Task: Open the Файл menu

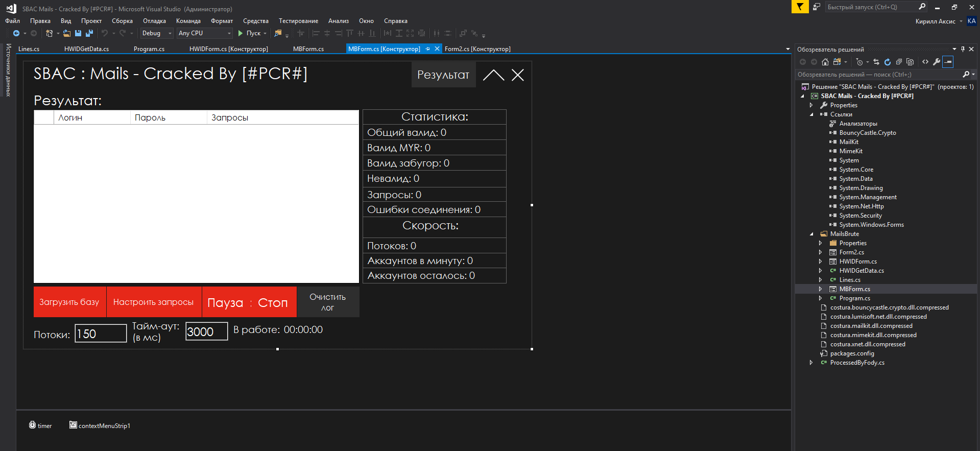Action: click(12, 21)
